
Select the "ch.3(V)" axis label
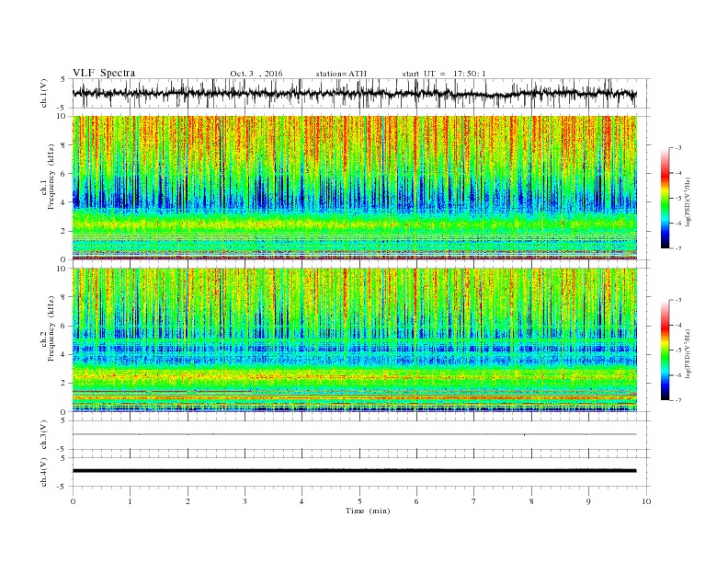pyautogui.click(x=44, y=435)
